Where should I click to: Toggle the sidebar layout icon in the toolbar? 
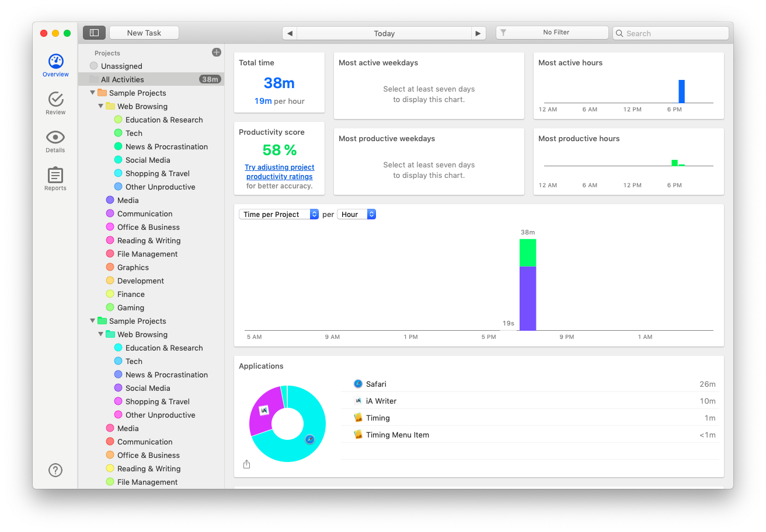pyautogui.click(x=94, y=32)
